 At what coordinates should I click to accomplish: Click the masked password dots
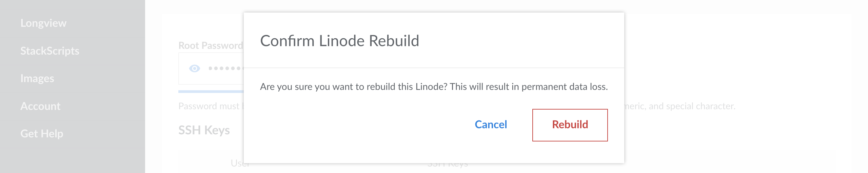224,69
